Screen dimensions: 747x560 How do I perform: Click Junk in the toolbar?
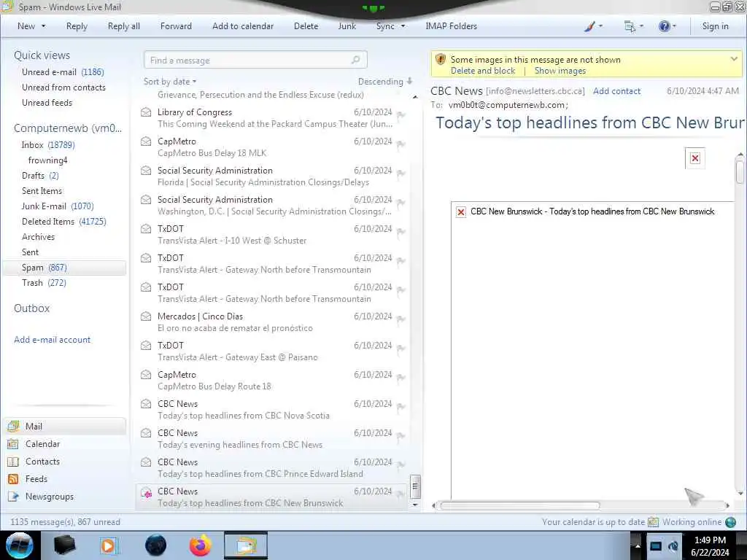(347, 26)
